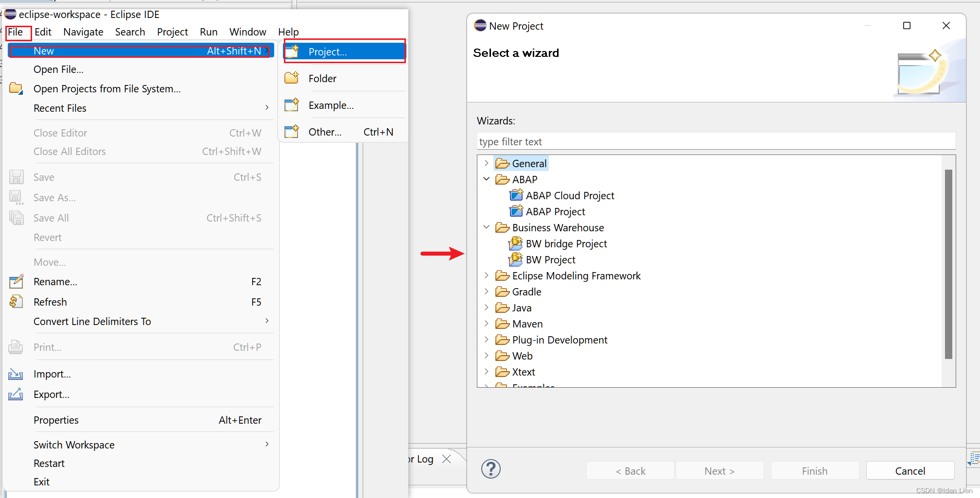Screen dimensions: 980x498
Task: Select the ABAP Cloud Project text
Action: click(570, 195)
